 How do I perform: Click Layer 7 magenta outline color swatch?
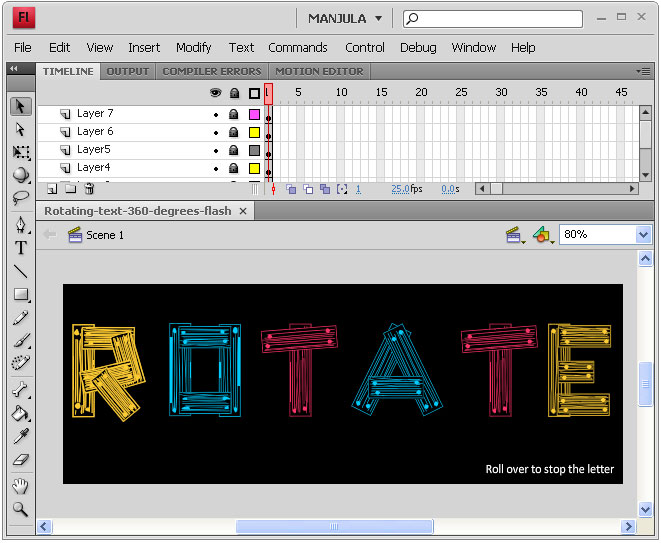click(254, 114)
